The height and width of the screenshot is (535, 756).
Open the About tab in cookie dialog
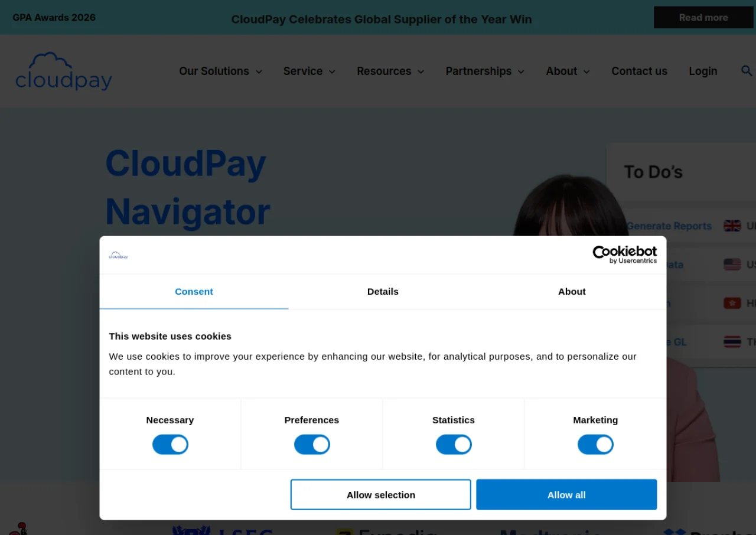(x=572, y=292)
